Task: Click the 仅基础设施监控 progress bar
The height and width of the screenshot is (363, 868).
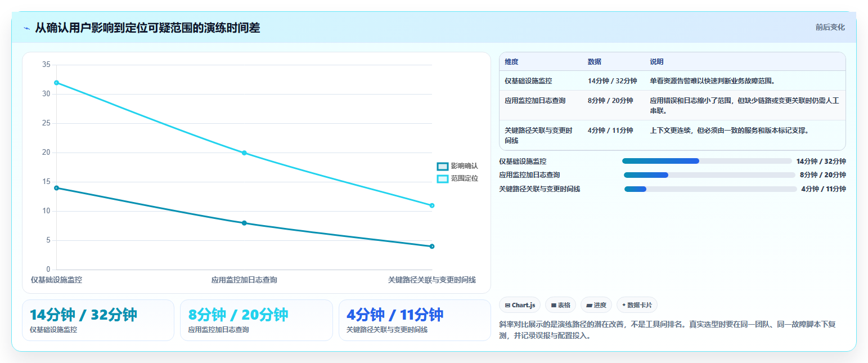Action: click(x=707, y=161)
